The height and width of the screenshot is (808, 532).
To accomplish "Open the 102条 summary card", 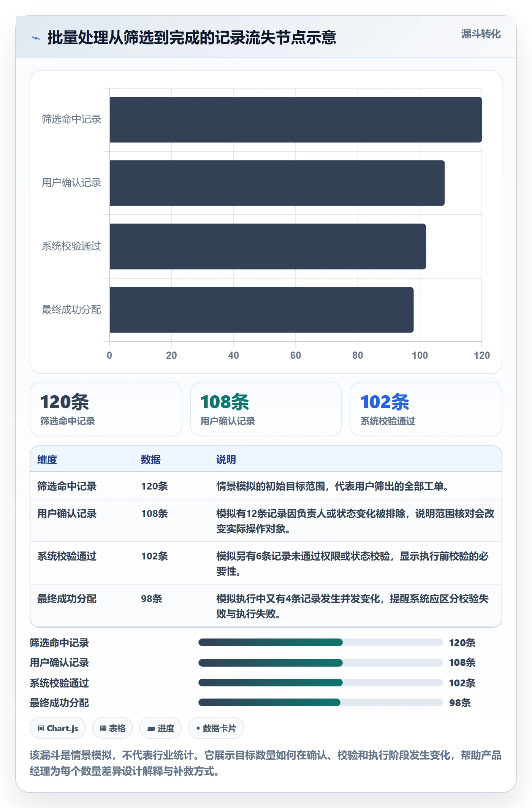I will point(426,409).
